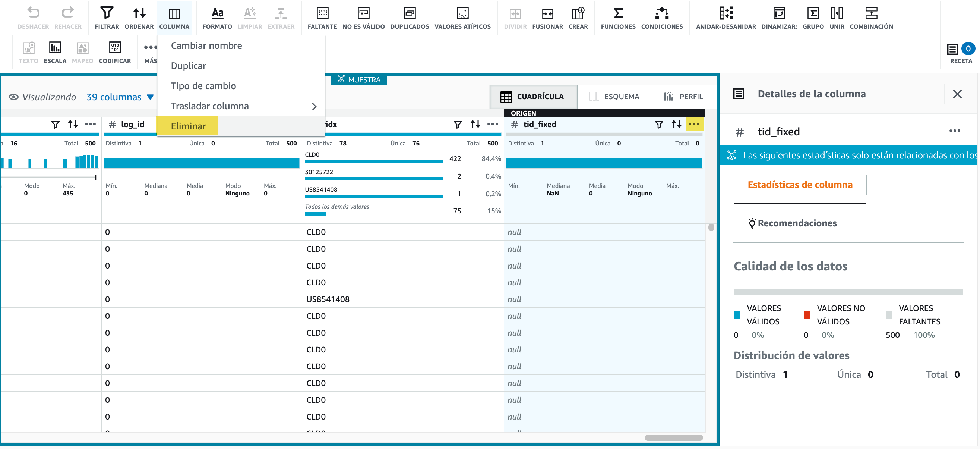This screenshot has width=980, height=449.
Task: Open the GRUPO tool
Action: click(x=813, y=18)
